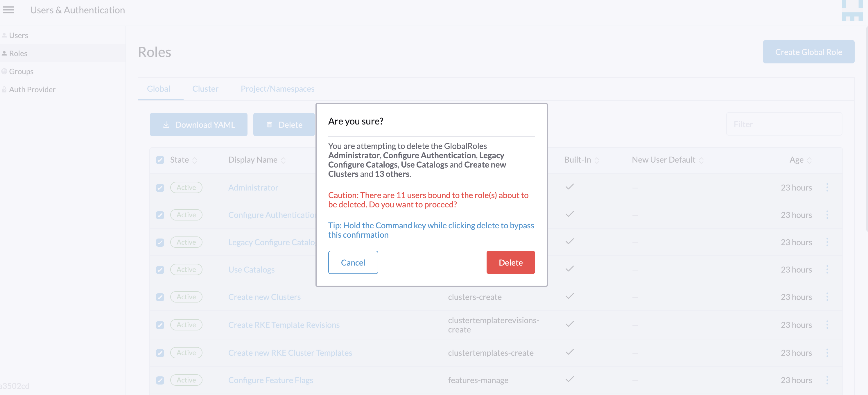Image resolution: width=868 pixels, height=395 pixels.
Task: Deselect the Use Catalogs row checkbox
Action: tap(160, 269)
